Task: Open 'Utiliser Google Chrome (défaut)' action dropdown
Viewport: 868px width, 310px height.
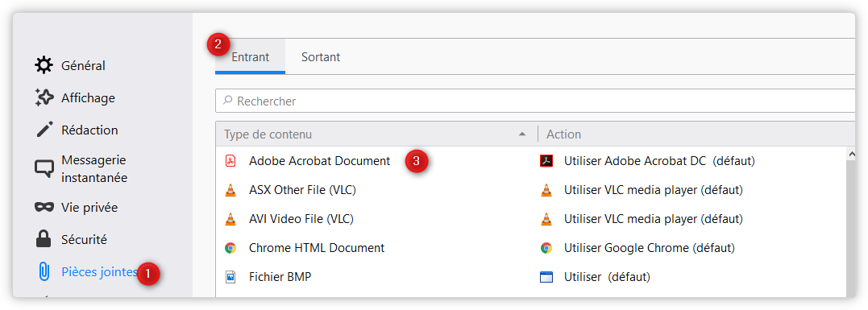Action: click(650, 247)
